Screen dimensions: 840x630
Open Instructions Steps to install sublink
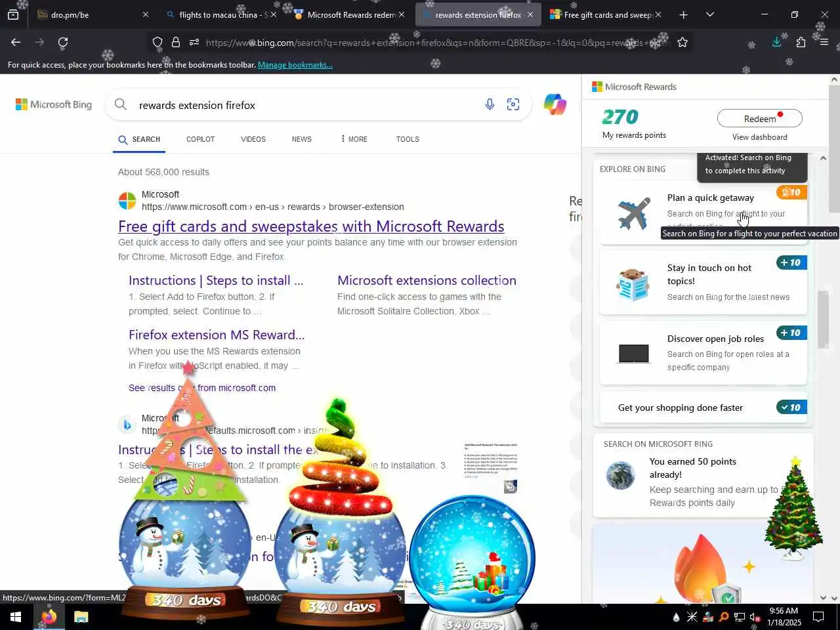coord(216,280)
